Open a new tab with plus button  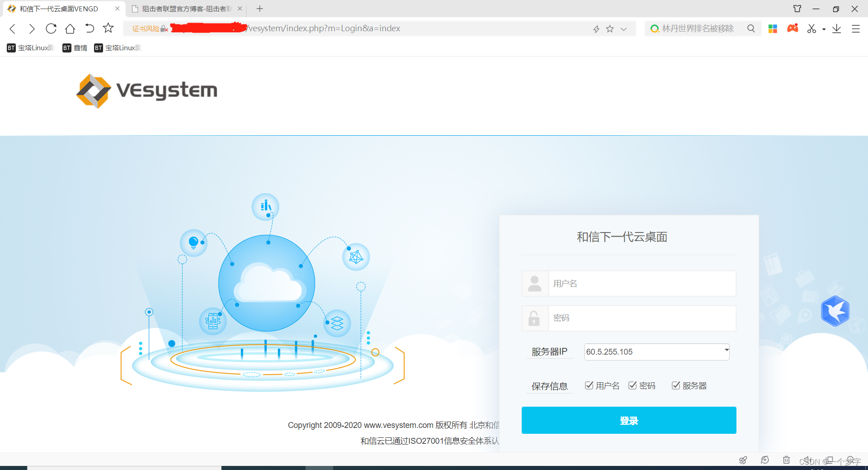click(x=259, y=9)
